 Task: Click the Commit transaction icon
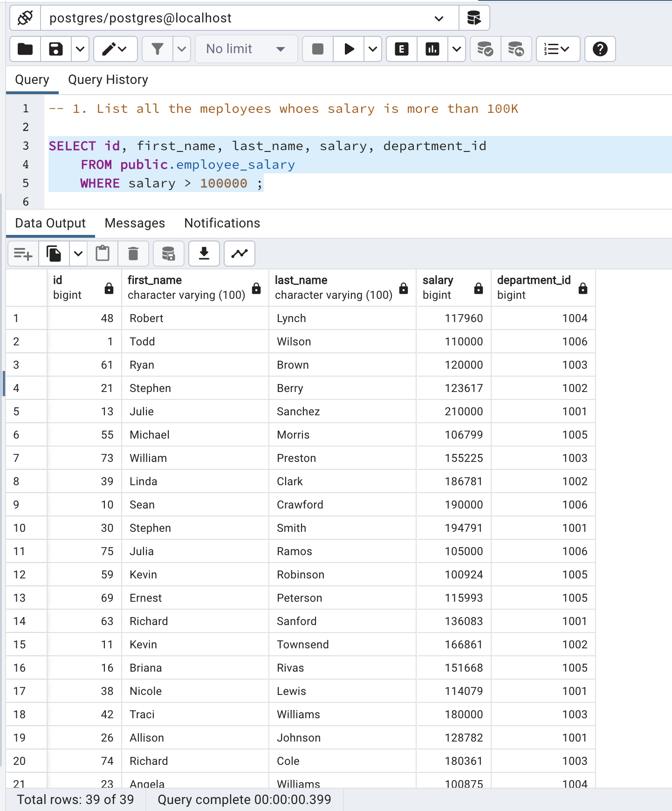pos(485,49)
